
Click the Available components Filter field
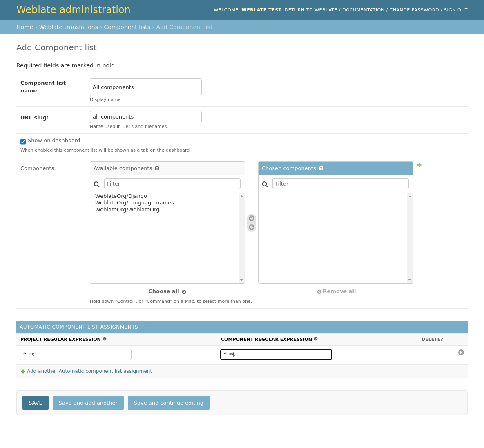coord(172,184)
